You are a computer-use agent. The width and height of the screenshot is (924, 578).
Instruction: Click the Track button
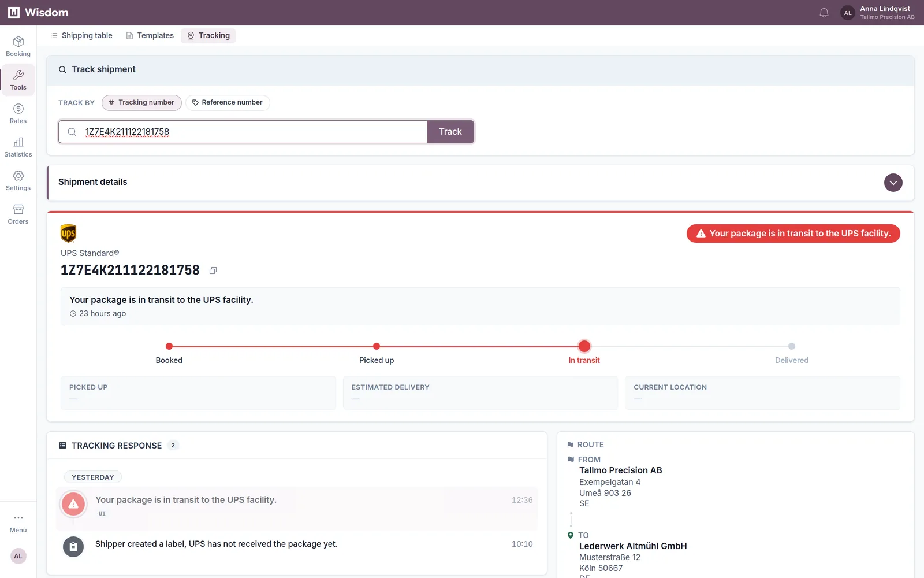tap(450, 132)
